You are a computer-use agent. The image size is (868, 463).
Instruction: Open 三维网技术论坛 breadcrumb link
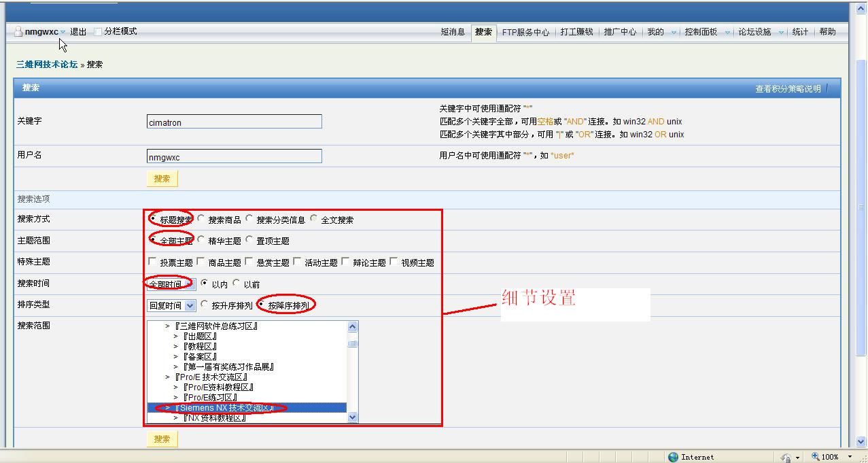(47, 65)
